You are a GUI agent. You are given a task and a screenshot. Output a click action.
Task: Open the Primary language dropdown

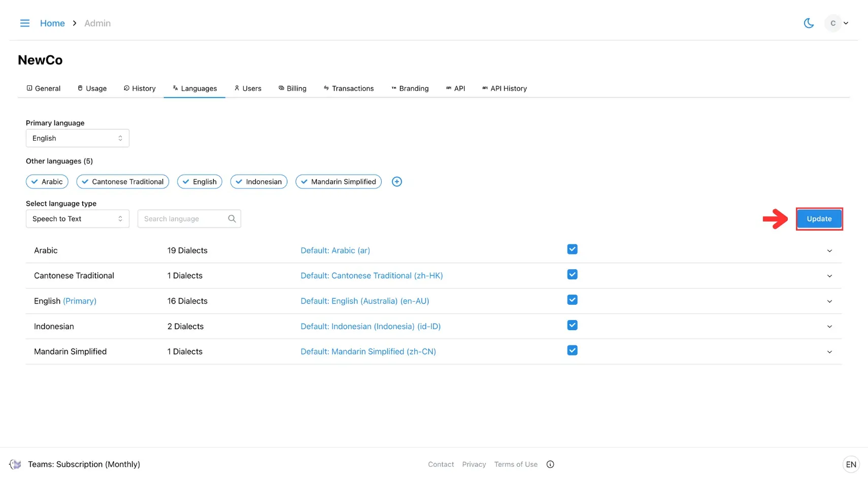78,138
